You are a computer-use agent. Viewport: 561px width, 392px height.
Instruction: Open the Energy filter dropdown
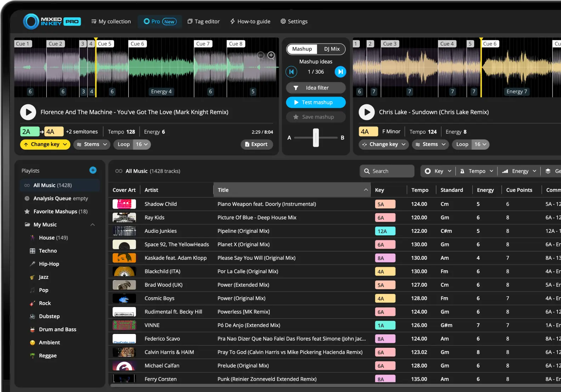tap(519, 171)
